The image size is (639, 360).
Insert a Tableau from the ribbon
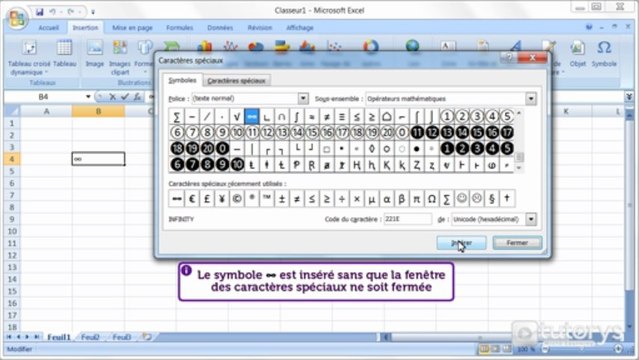click(x=64, y=53)
